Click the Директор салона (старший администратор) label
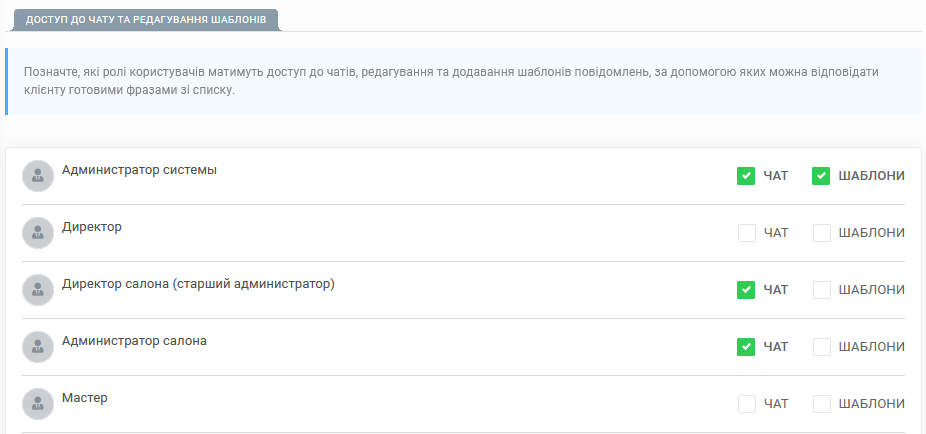 pos(198,284)
